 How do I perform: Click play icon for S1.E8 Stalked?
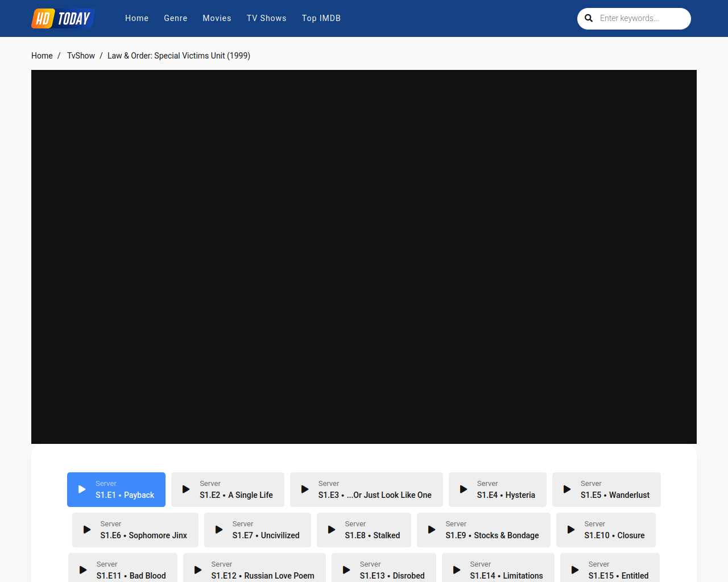click(x=332, y=530)
